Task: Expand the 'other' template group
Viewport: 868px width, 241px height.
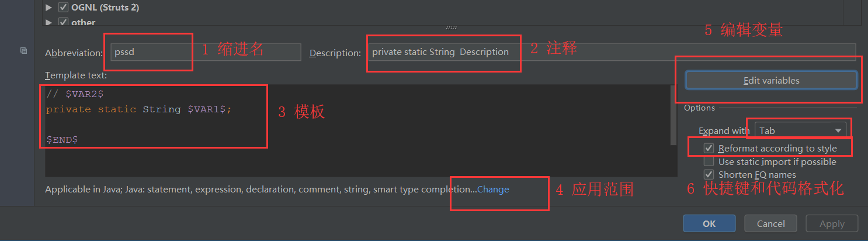Action: point(49,22)
